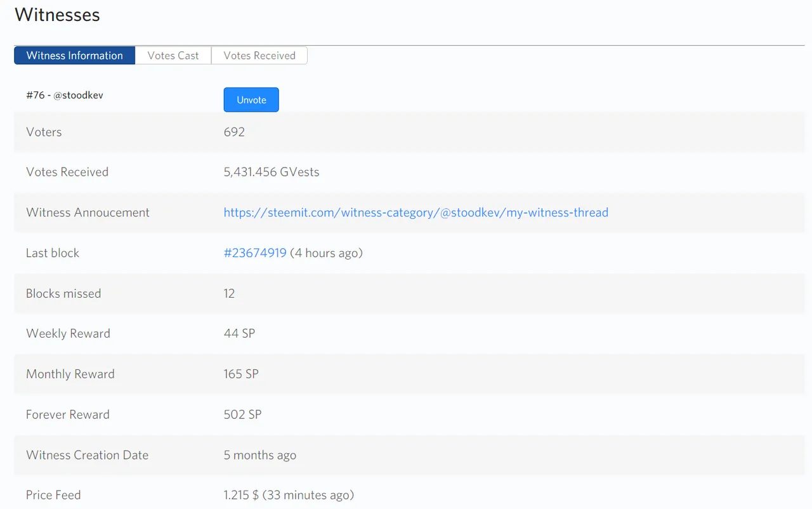The width and height of the screenshot is (812, 509).
Task: Select the 165 SP value
Action: pos(241,374)
